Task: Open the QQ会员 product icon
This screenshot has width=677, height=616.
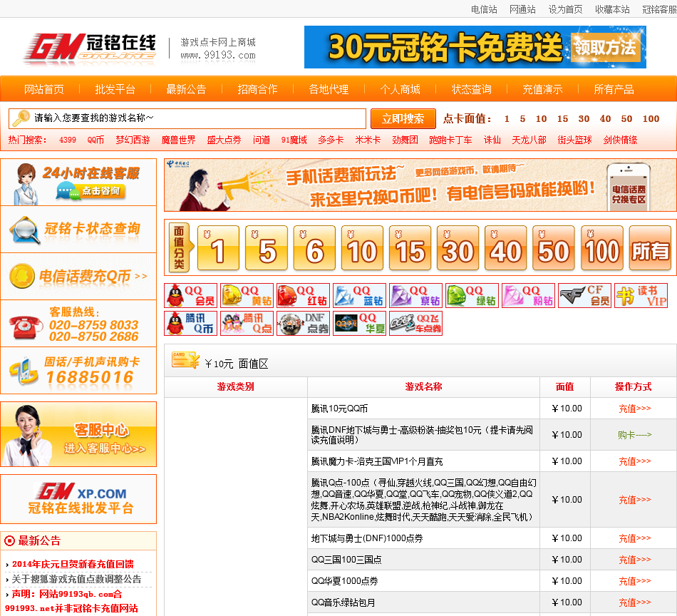Action: (190, 295)
